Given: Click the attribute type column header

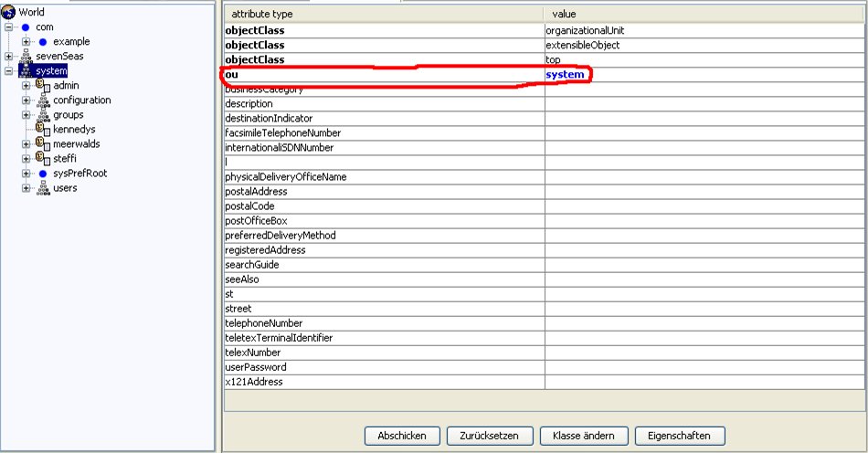Looking at the screenshot, I should tap(384, 14).
